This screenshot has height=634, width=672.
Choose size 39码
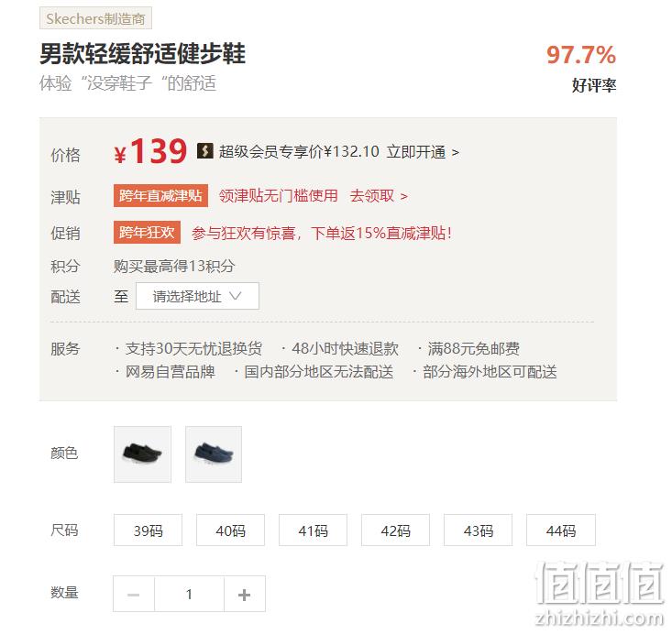coord(148,530)
